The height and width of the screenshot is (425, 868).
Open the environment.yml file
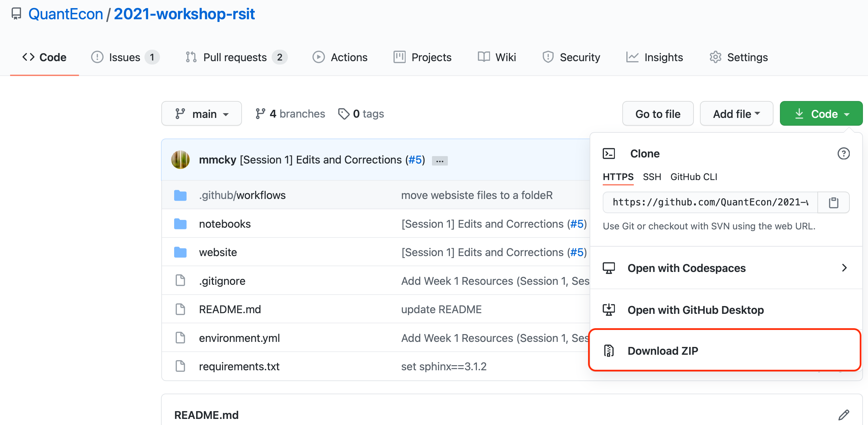click(239, 338)
